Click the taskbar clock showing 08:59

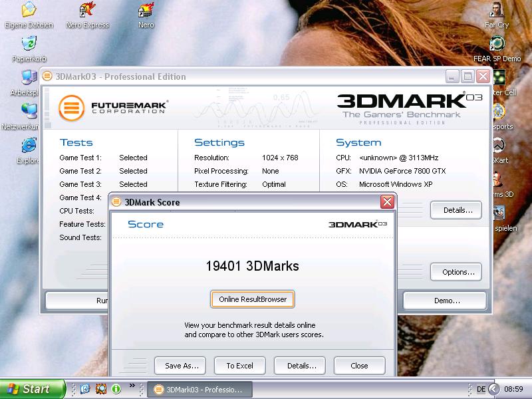pos(513,389)
